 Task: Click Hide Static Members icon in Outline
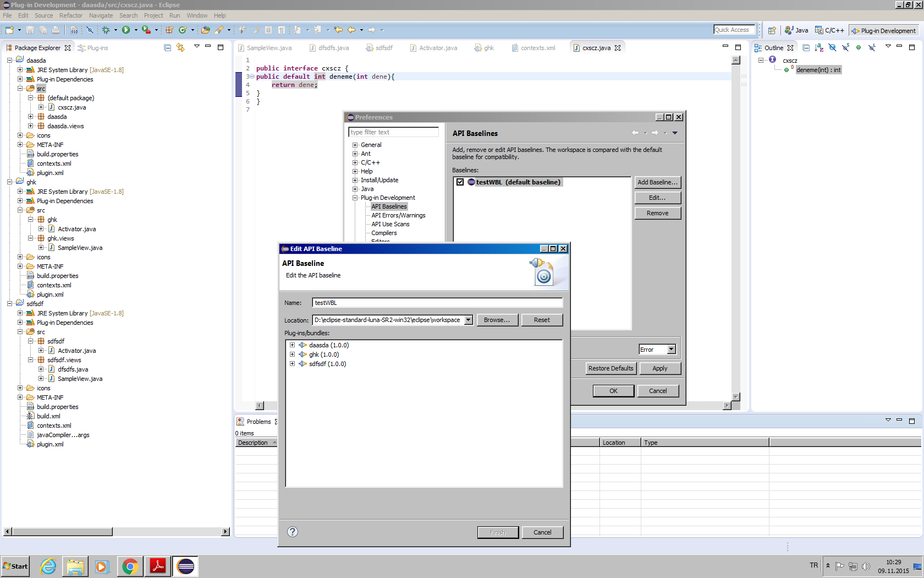(x=845, y=48)
